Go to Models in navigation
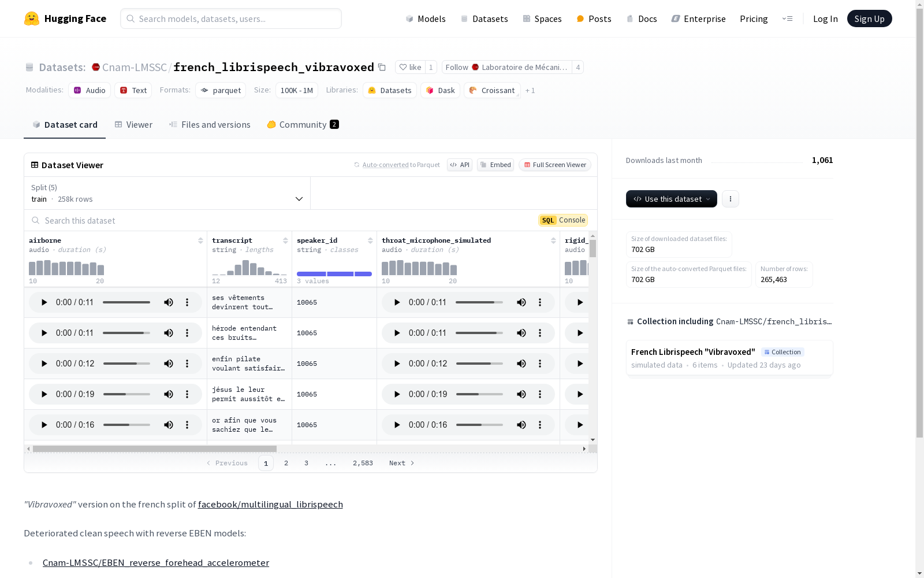This screenshot has height=578, width=924. point(426,18)
